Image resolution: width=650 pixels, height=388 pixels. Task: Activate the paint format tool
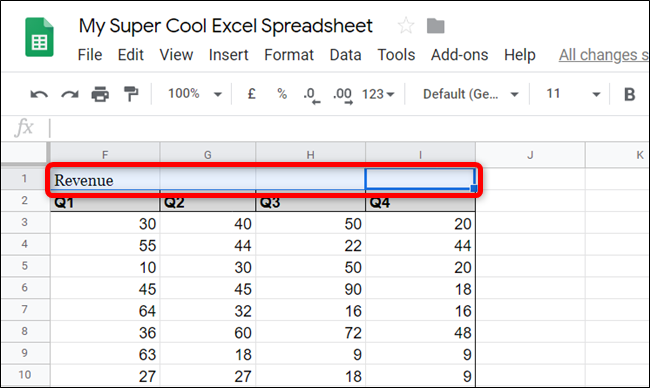coord(131,94)
